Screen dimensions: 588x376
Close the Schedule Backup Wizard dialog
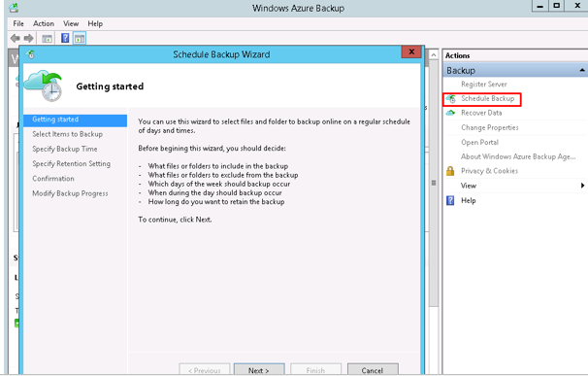tap(411, 51)
